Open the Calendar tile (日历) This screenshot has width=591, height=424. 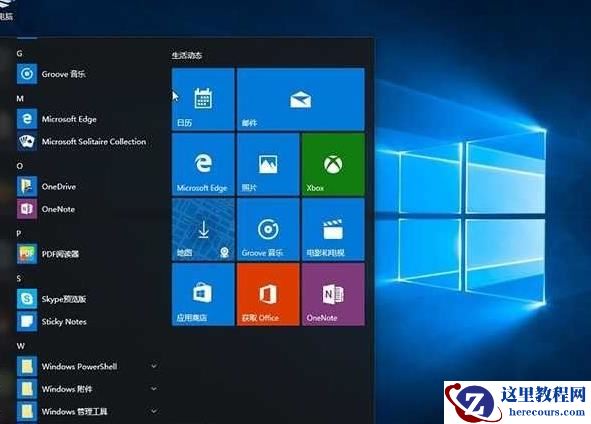[203, 99]
